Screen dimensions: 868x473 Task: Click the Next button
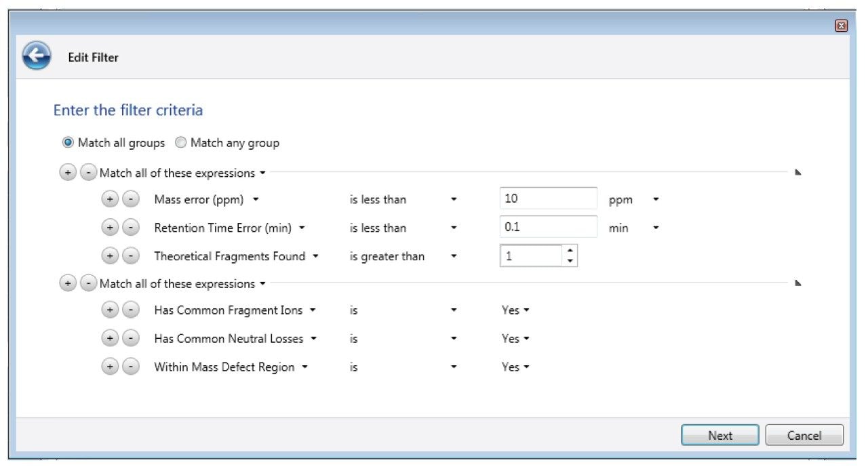(x=719, y=436)
